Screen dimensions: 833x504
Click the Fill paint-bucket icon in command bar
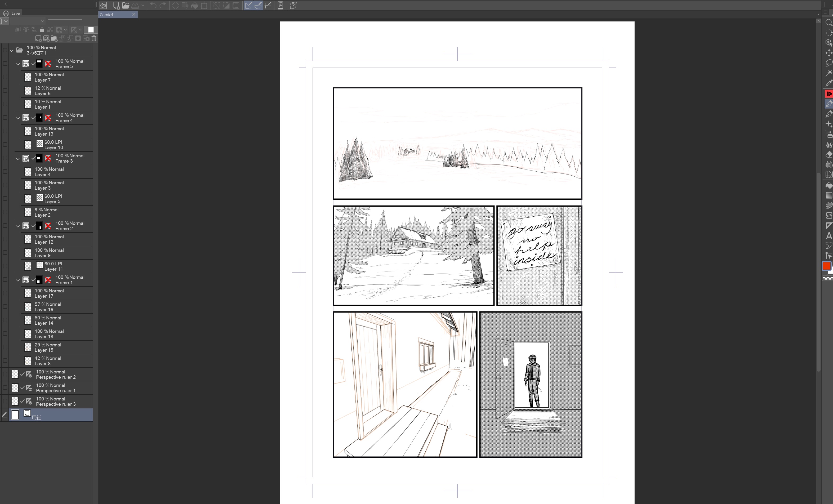pos(195,5)
